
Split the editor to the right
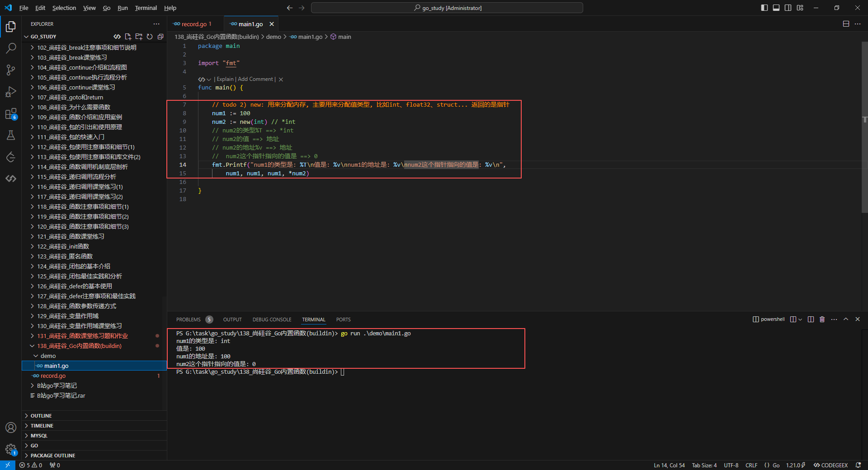846,24
